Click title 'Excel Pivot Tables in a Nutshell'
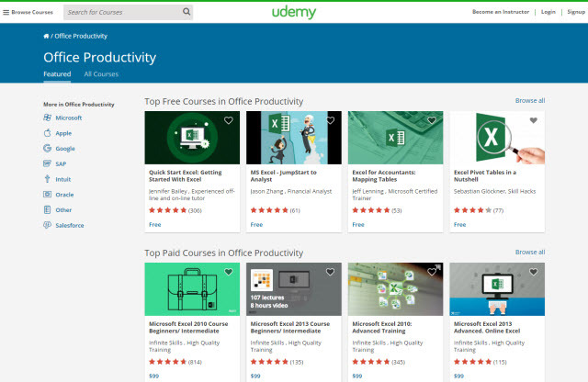Screen dimensions: 588x382 [485, 175]
